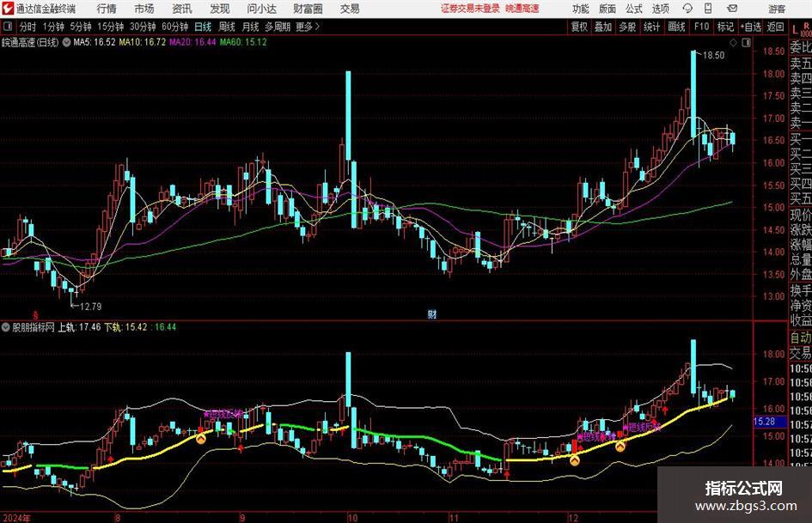This screenshot has width=812, height=523.
Task: Click the 标记 mark button
Action: pos(725,27)
